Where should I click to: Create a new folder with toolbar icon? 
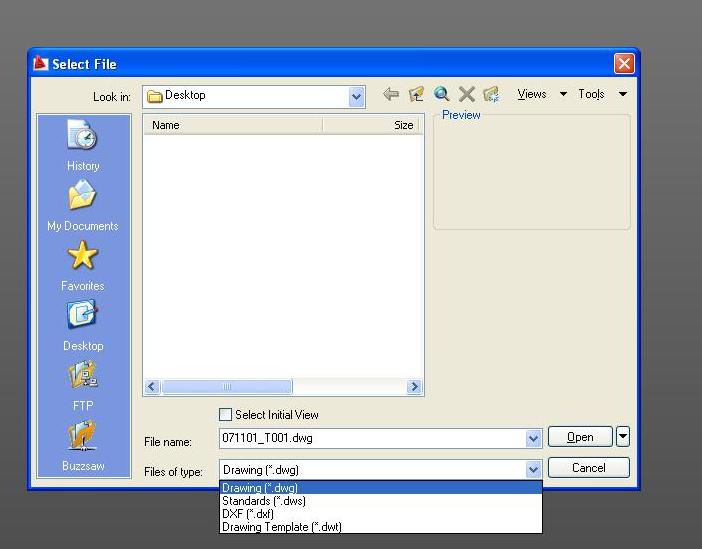tap(491, 94)
